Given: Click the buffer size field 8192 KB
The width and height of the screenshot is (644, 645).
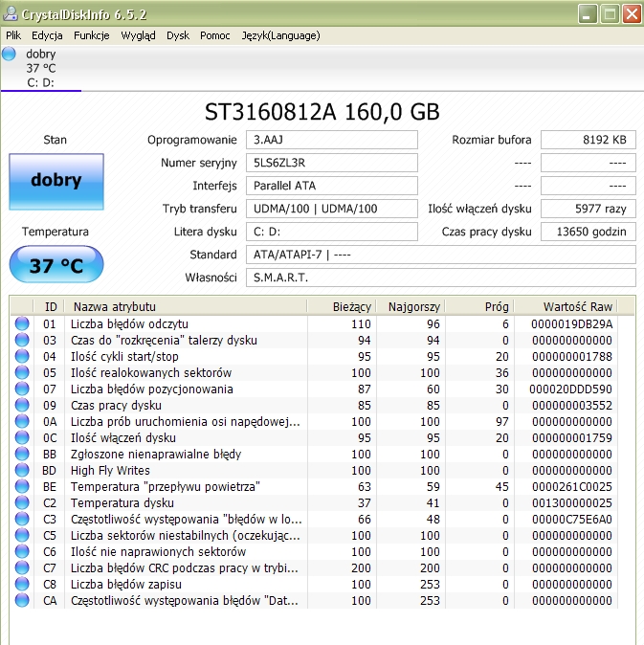Looking at the screenshot, I should 588,140.
